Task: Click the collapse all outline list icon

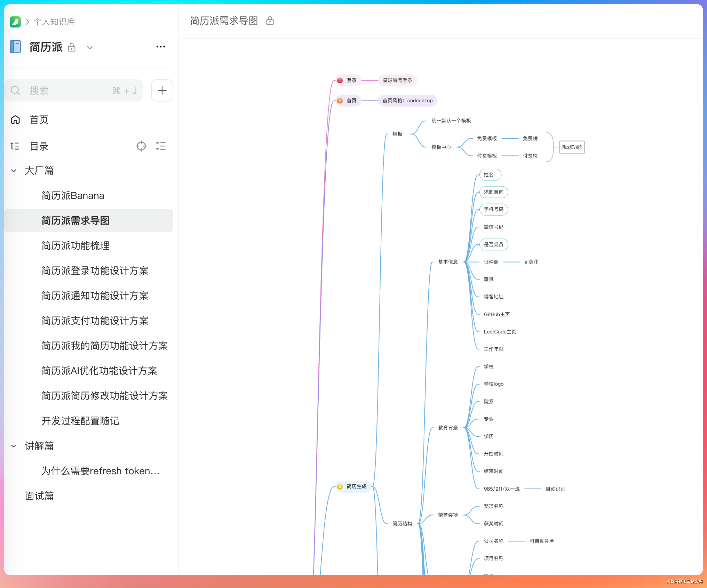Action: click(161, 146)
